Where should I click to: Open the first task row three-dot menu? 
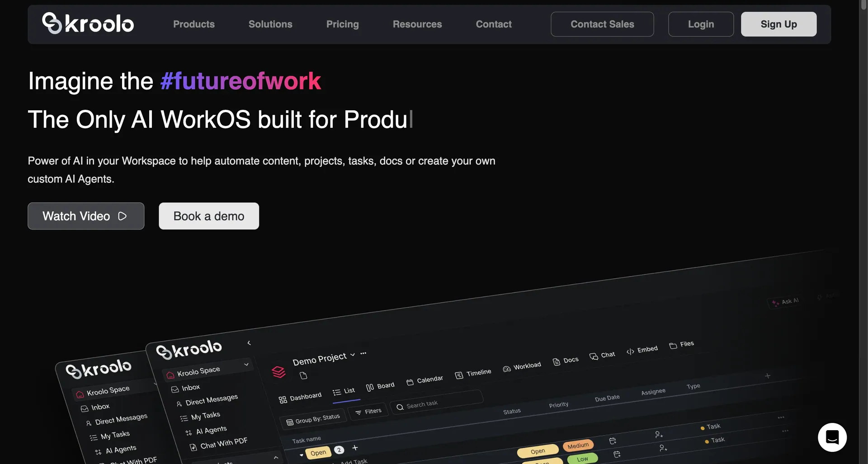coord(781,417)
